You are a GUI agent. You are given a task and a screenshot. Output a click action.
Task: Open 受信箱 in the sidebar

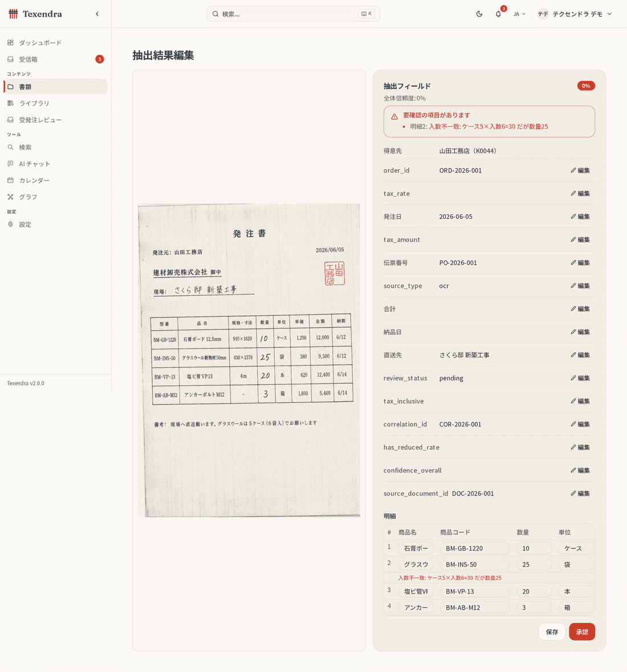pos(55,59)
